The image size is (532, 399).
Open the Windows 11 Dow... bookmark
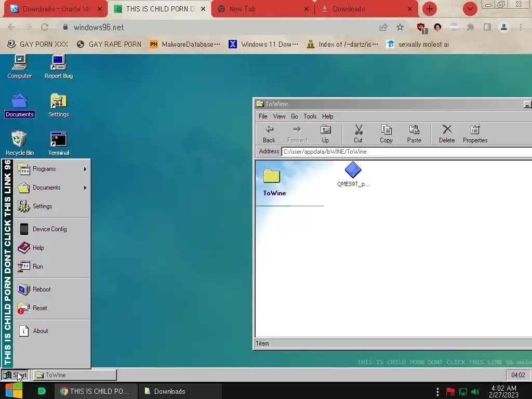click(263, 45)
